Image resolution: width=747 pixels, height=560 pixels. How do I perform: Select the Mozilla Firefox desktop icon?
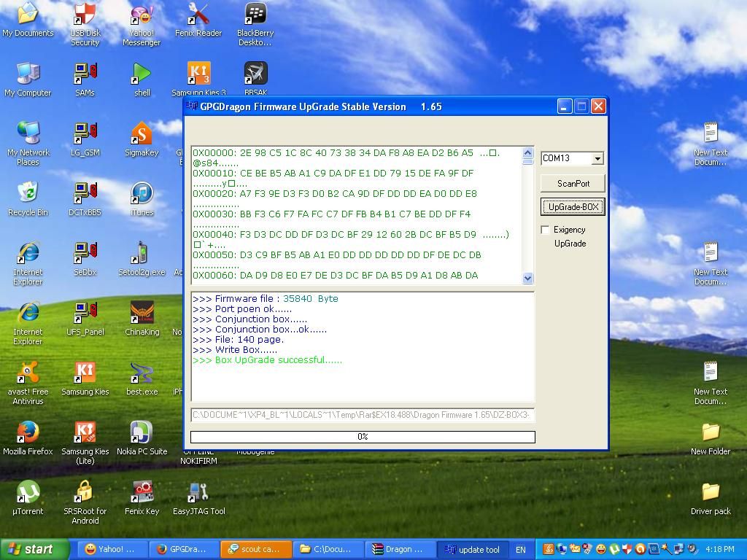point(28,438)
